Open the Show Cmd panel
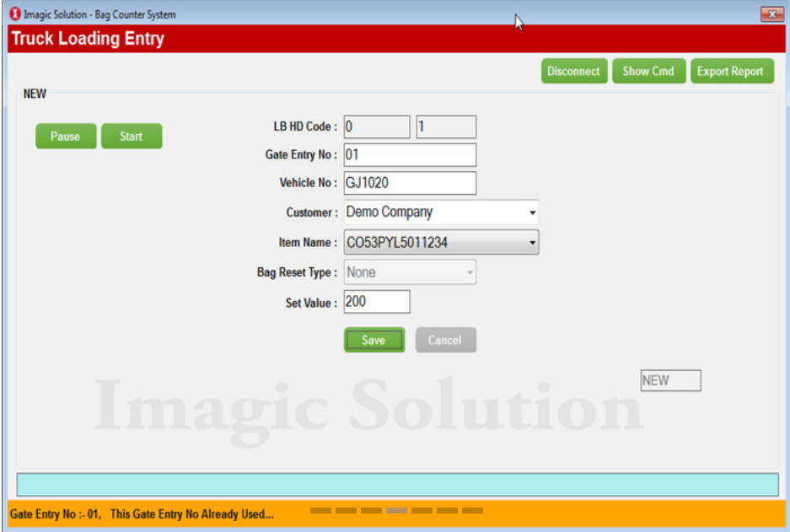 pos(648,72)
